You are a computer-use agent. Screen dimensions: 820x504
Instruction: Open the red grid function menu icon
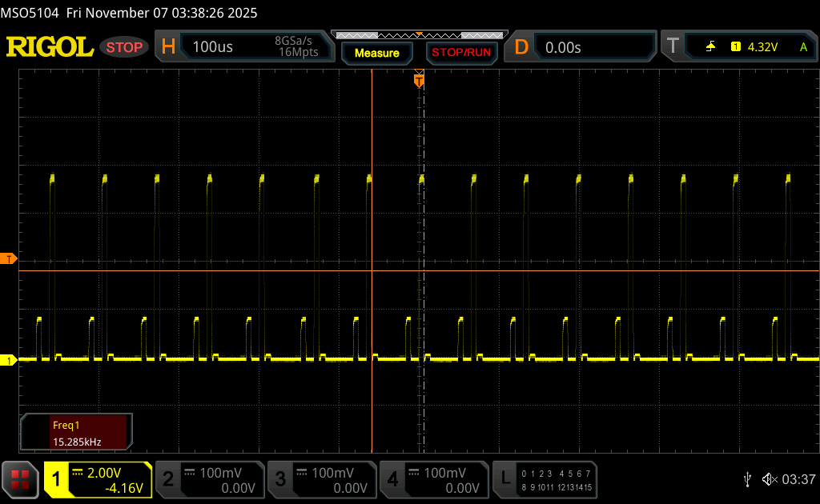20,479
